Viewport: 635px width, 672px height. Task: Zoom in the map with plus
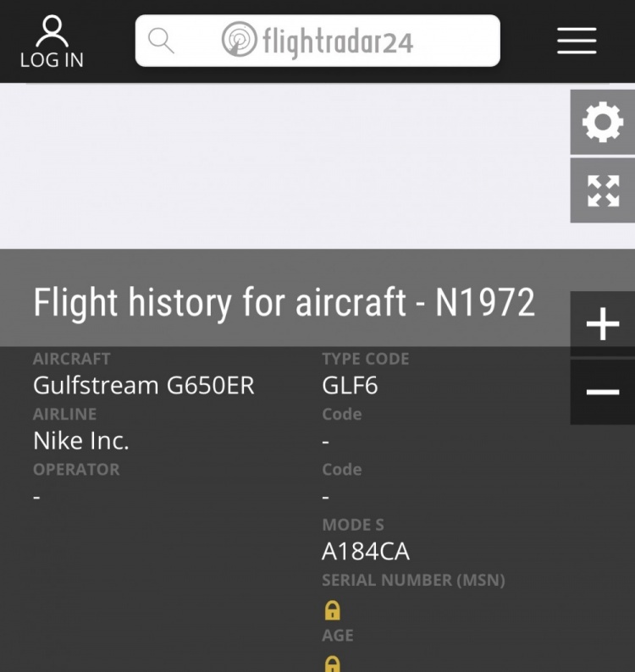[x=602, y=324]
